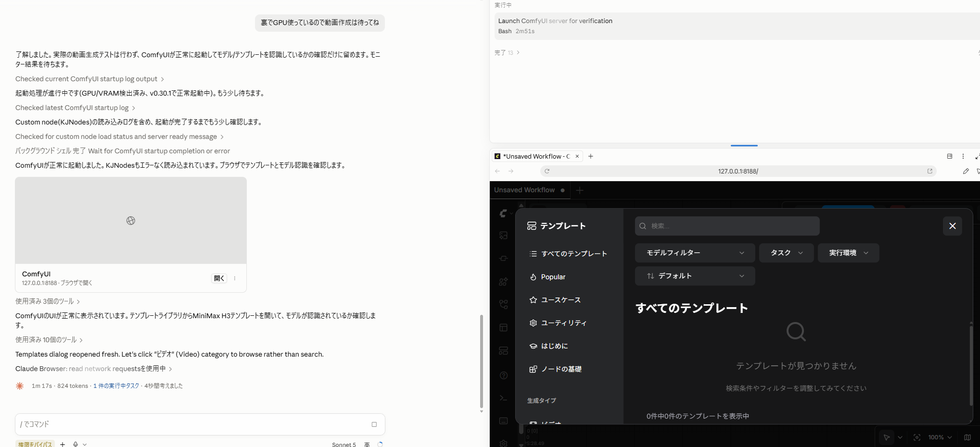Open the browser pane three-dot menu
Viewport: 980px width, 447px height.
point(963,156)
